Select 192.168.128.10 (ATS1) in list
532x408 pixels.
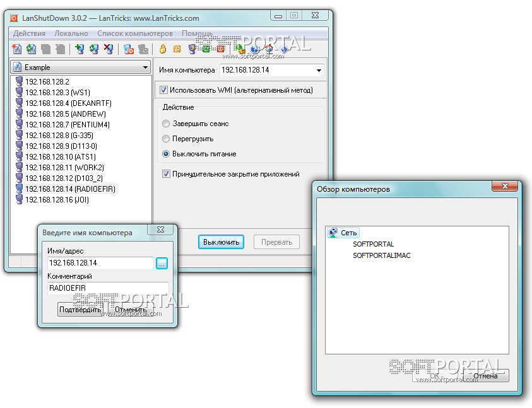(x=61, y=156)
